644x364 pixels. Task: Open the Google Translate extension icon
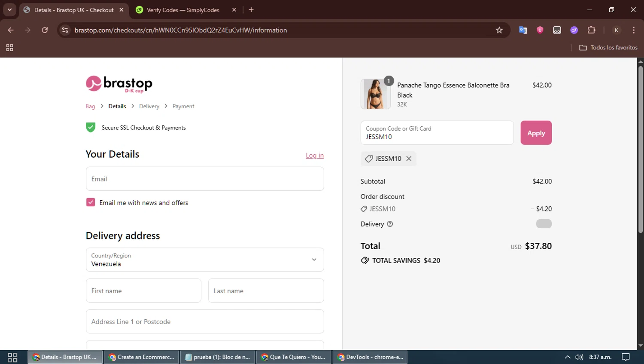click(x=522, y=30)
